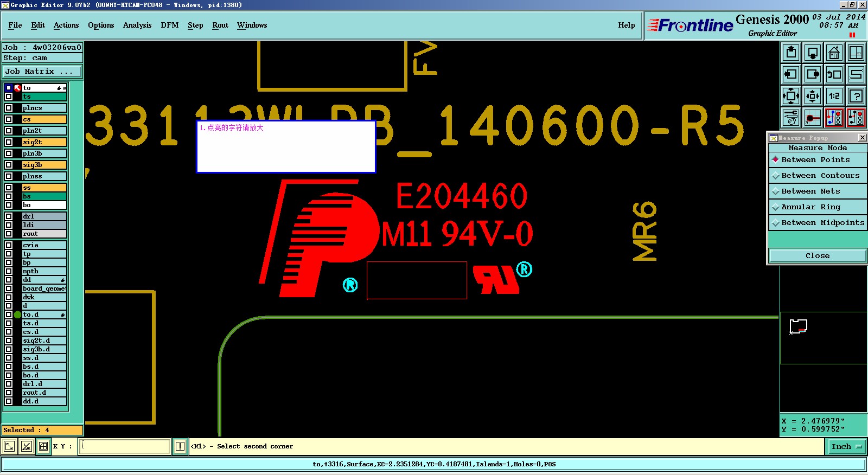
Task: Click the pan down view icon
Action: [813, 53]
